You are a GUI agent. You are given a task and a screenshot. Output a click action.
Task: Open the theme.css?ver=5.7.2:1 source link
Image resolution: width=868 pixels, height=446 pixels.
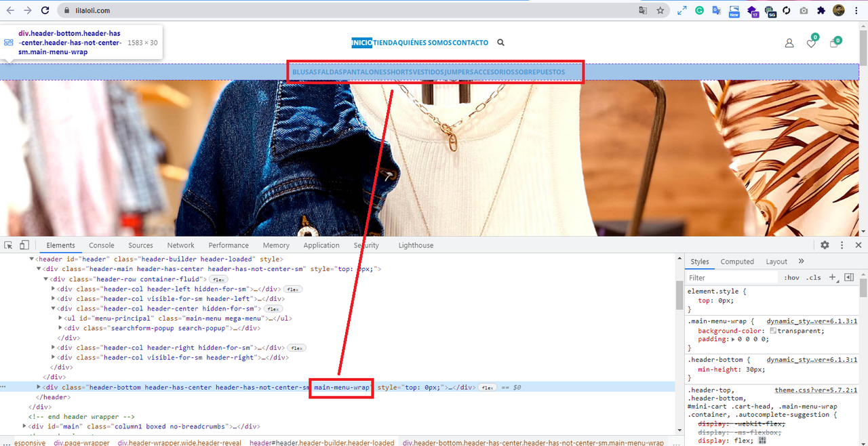(x=816, y=390)
